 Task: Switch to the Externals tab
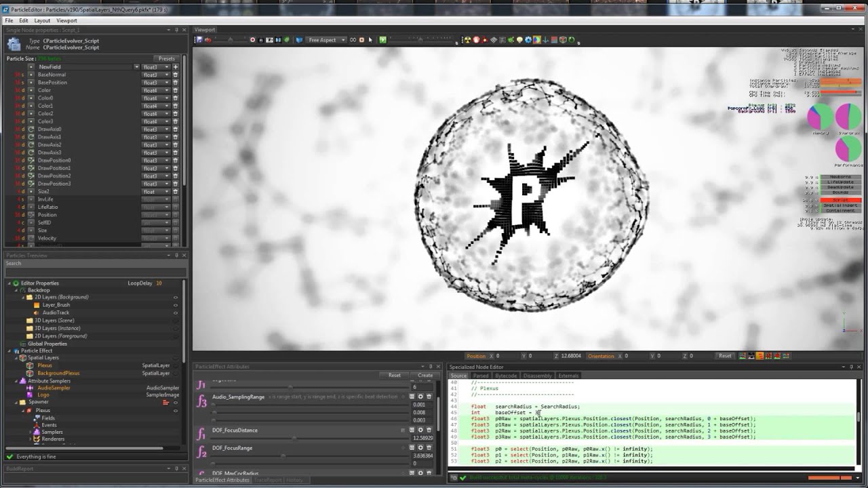coord(568,375)
